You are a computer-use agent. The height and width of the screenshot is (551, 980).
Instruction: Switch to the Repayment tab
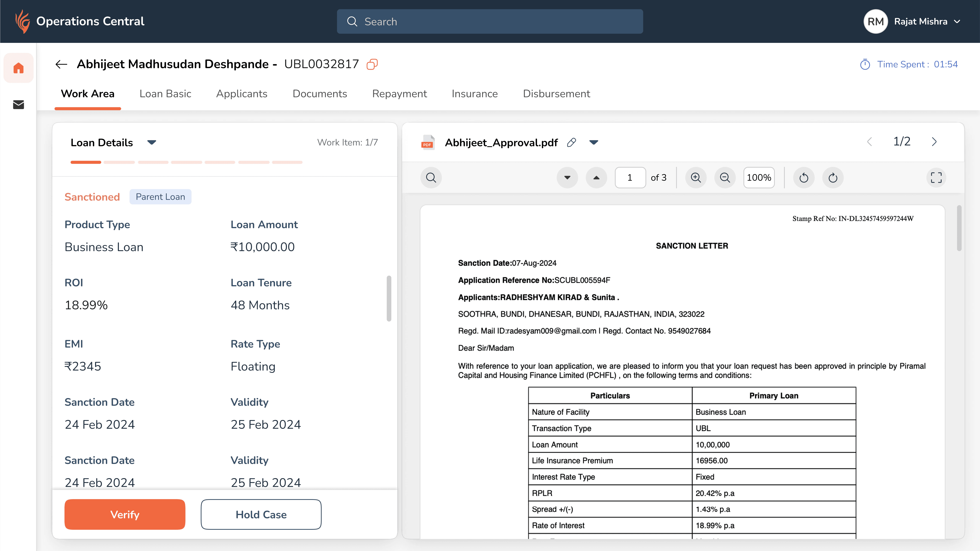pyautogui.click(x=399, y=94)
